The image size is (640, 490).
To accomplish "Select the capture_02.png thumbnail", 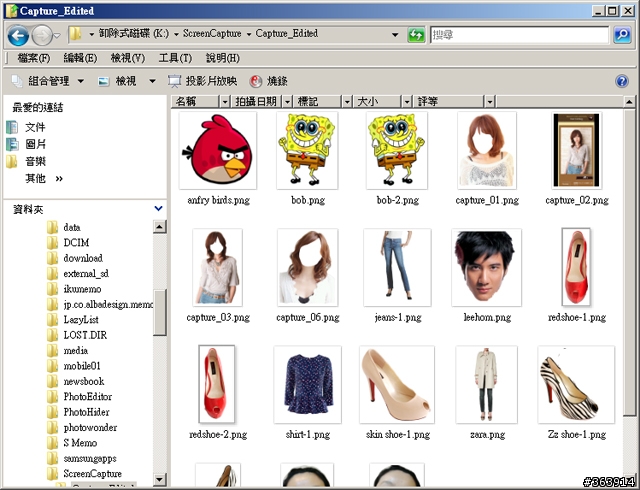I will [x=576, y=151].
